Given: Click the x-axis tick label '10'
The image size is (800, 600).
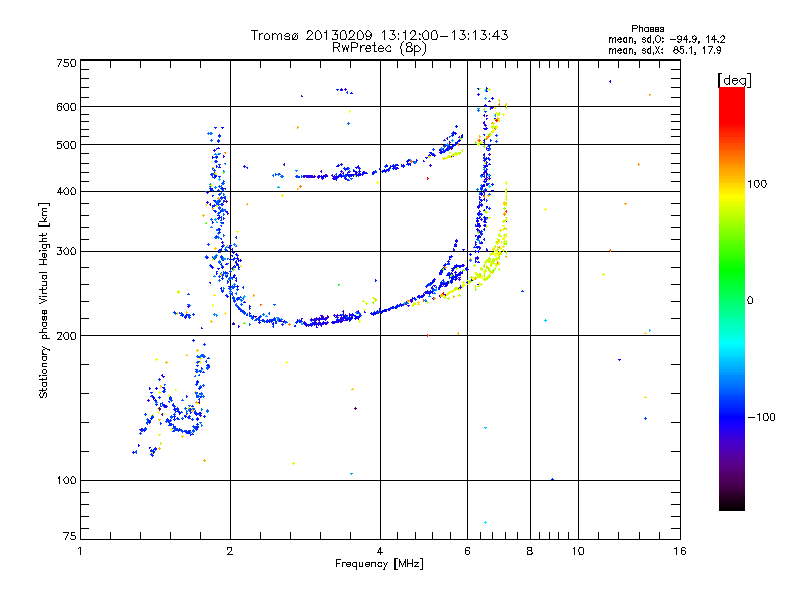Looking at the screenshot, I should [x=578, y=551].
